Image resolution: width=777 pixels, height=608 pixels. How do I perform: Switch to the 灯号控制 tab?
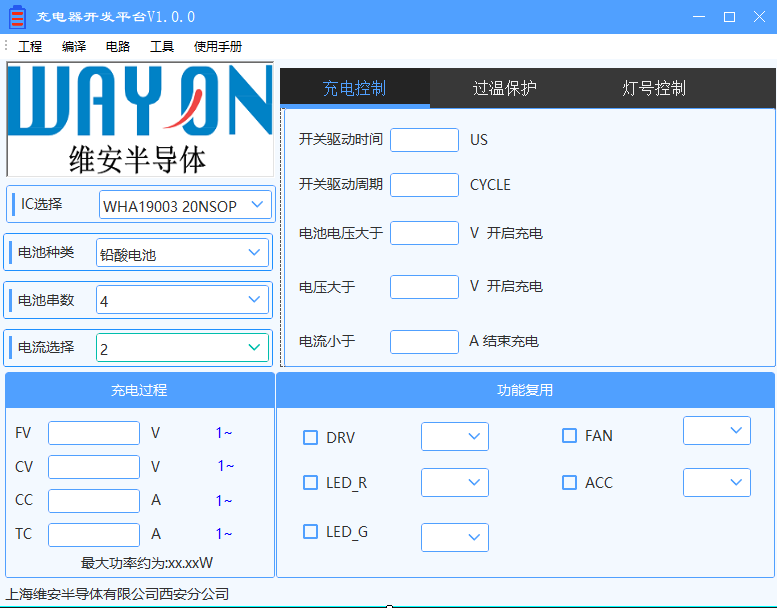tap(654, 88)
